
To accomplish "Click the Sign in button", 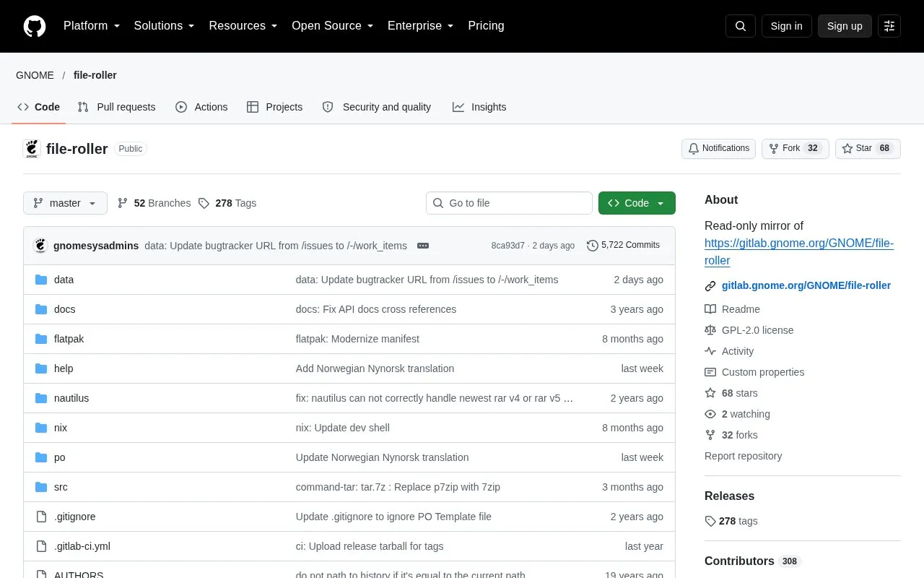I will tap(786, 26).
